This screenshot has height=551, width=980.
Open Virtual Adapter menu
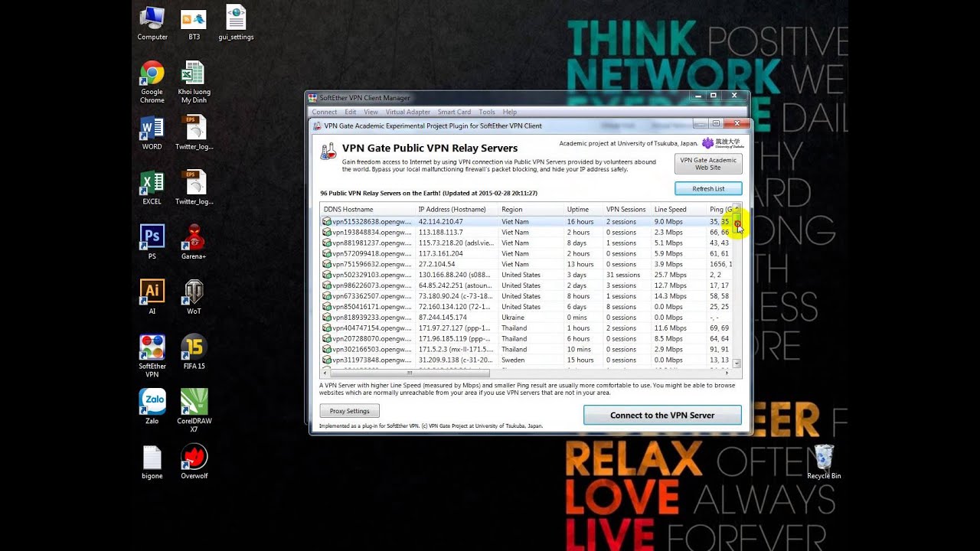408,112
